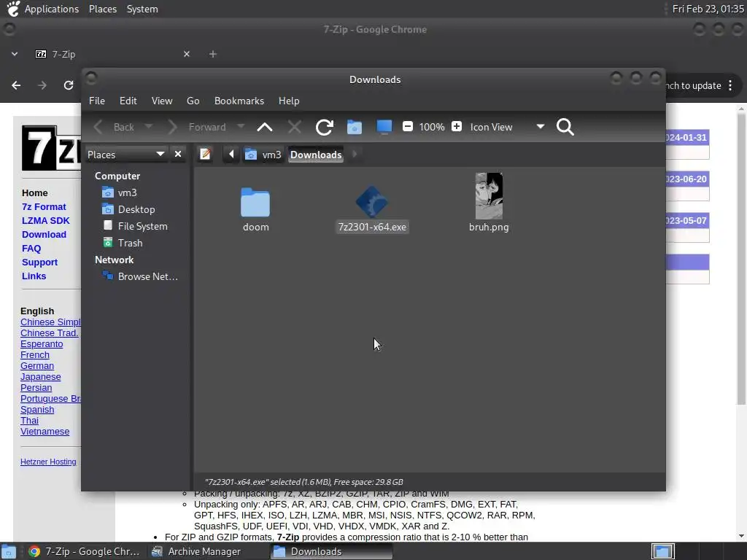Click the Forward navigation button

click(197, 127)
